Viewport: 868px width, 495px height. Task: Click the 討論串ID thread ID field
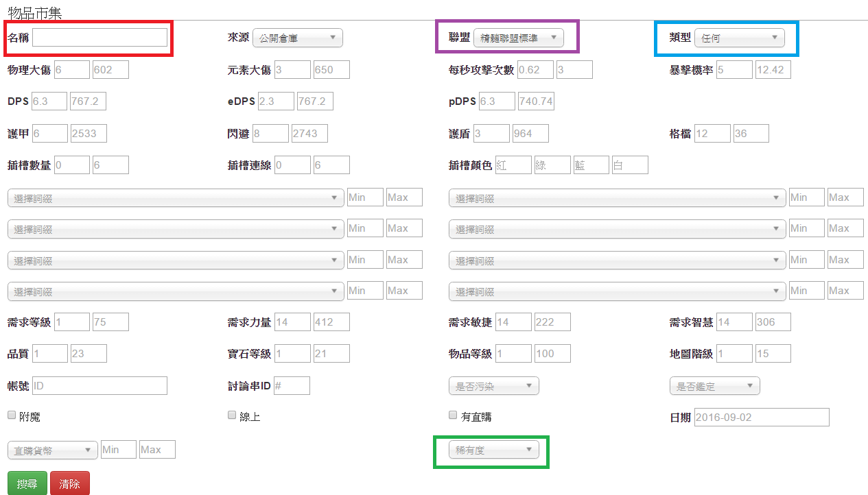click(292, 385)
